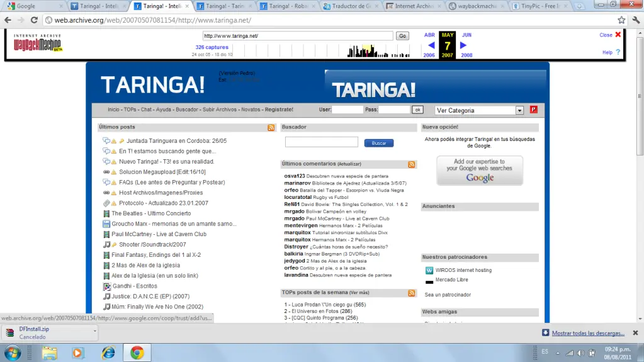Open the 326 captures link

[212, 47]
